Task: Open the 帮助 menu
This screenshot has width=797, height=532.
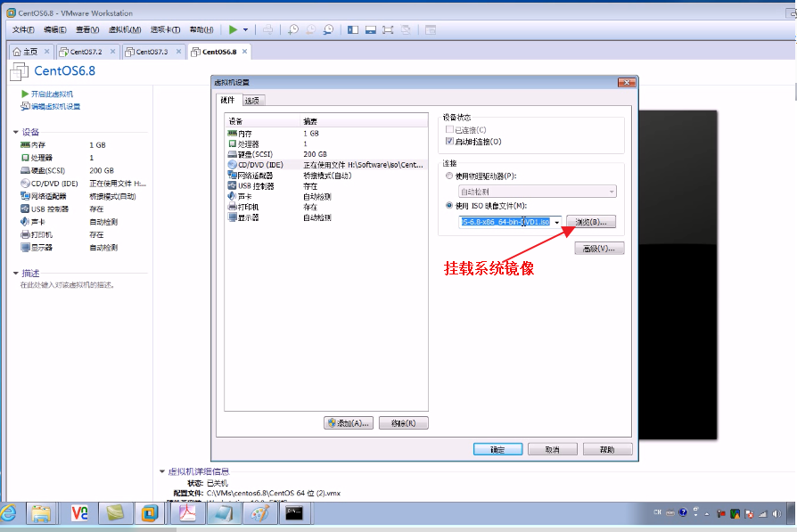Action: [201, 30]
